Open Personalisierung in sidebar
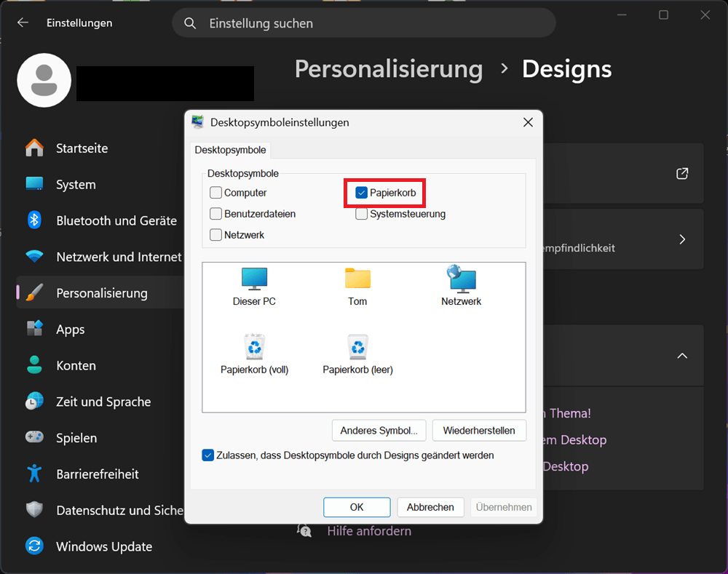The height and width of the screenshot is (574, 728). (100, 293)
